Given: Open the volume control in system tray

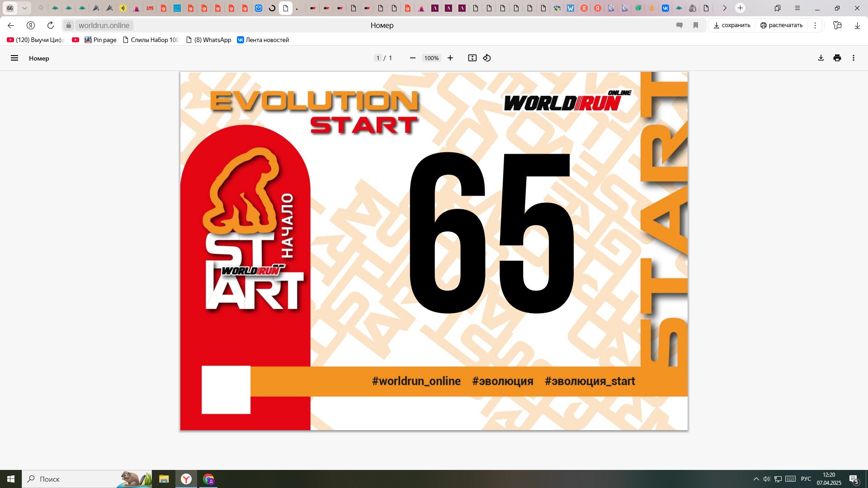Looking at the screenshot, I should pyautogui.click(x=767, y=479).
